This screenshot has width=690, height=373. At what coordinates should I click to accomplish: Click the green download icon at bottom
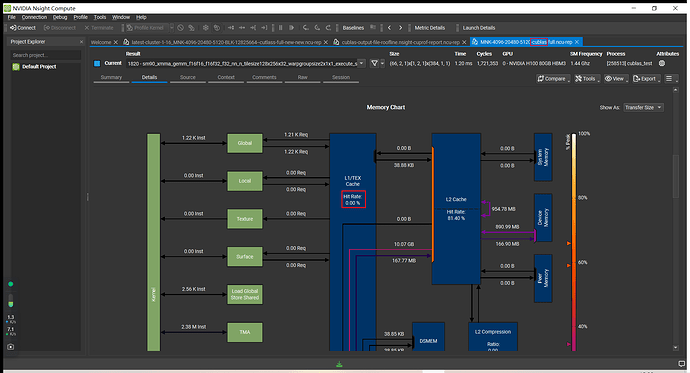click(339, 364)
